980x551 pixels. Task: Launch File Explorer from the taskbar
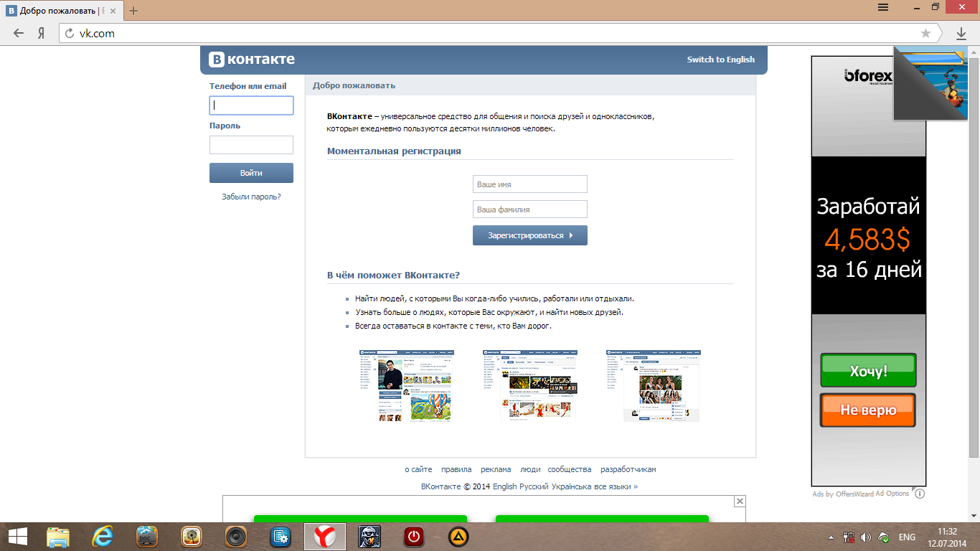58,537
